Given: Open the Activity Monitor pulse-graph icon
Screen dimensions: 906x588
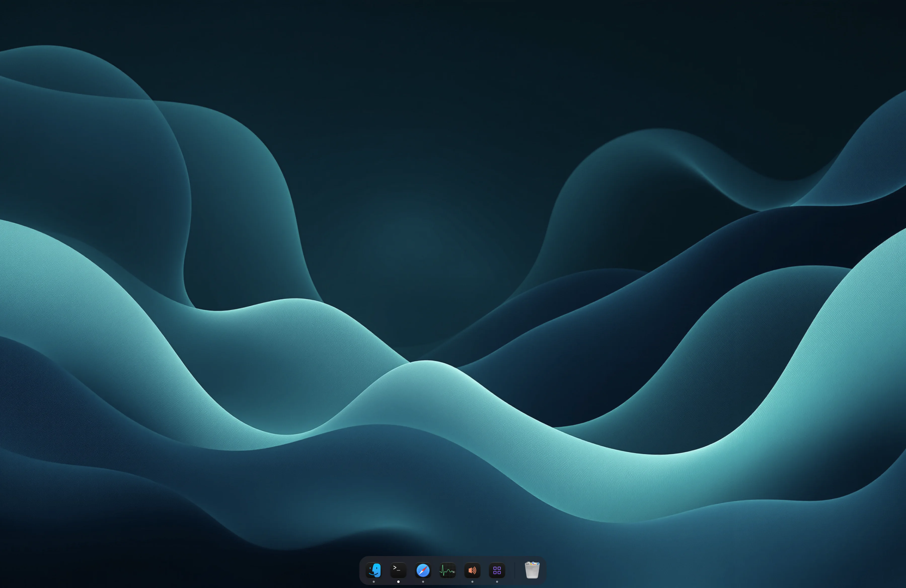Looking at the screenshot, I should [x=448, y=570].
